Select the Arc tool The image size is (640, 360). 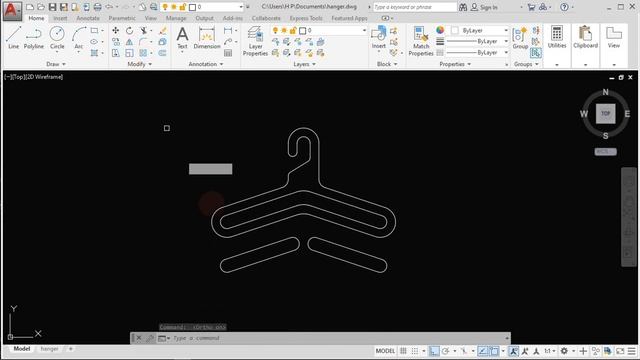coord(79,38)
